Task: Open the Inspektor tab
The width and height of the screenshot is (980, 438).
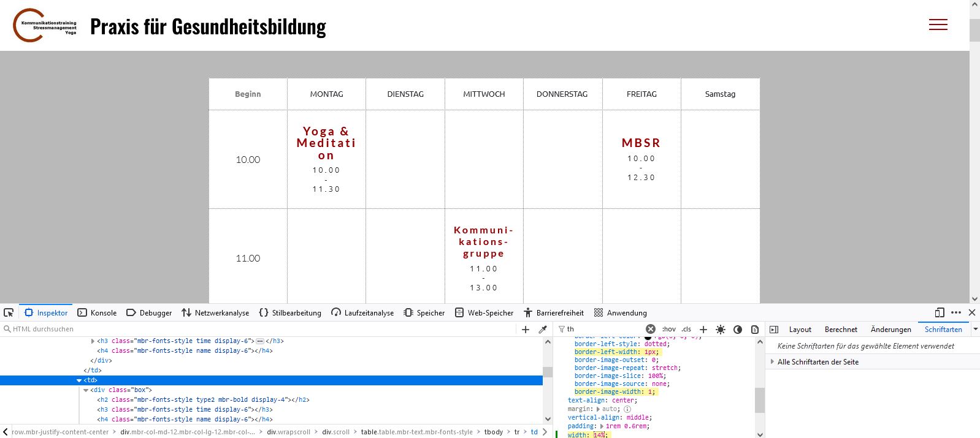Action: tap(46, 312)
